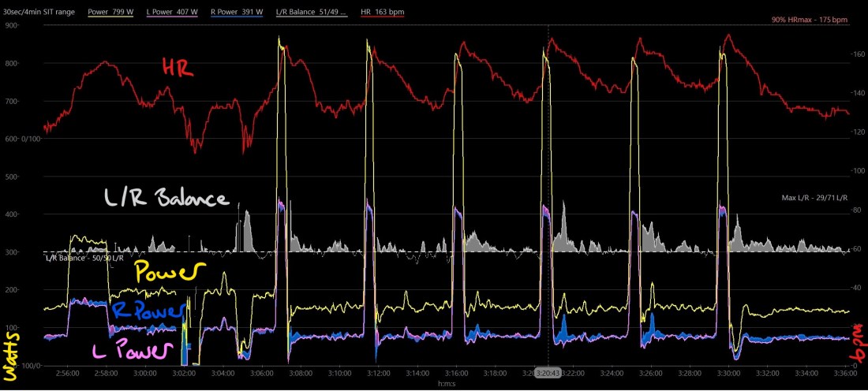This screenshot has height=391, width=868.
Task: Click the HR 163 bpm legend entry
Action: tap(383, 13)
